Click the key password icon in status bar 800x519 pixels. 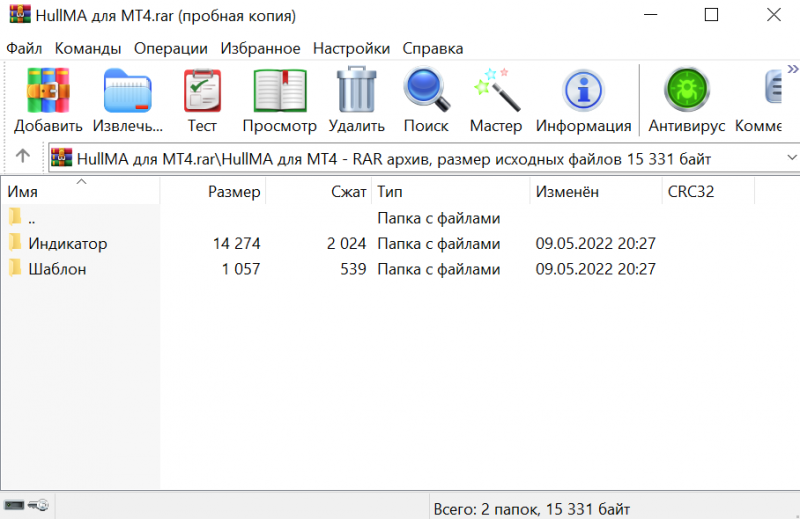(38, 505)
